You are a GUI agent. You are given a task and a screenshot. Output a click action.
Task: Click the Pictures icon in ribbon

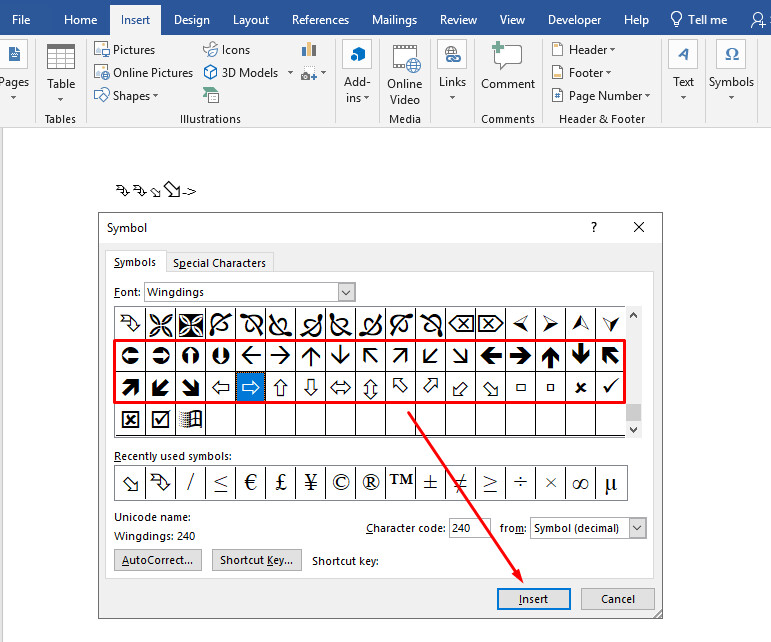click(102, 49)
